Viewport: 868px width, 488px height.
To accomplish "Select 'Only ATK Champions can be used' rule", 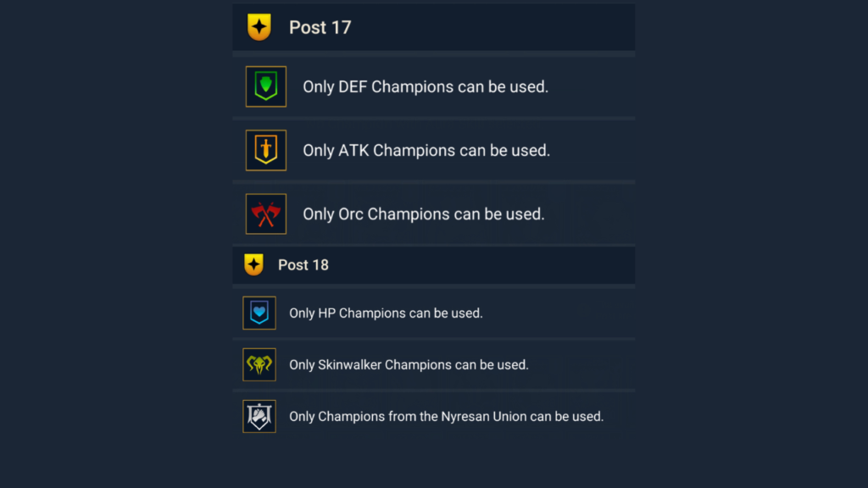I will (x=426, y=150).
